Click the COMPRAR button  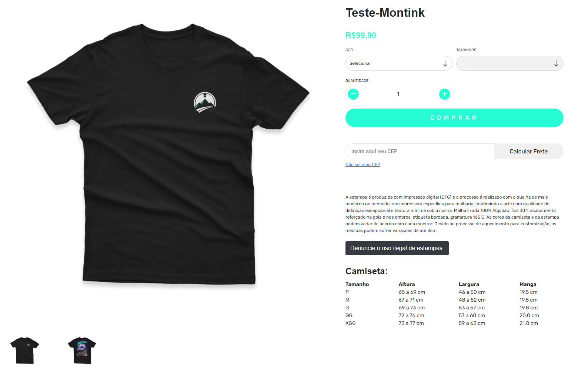tap(454, 118)
